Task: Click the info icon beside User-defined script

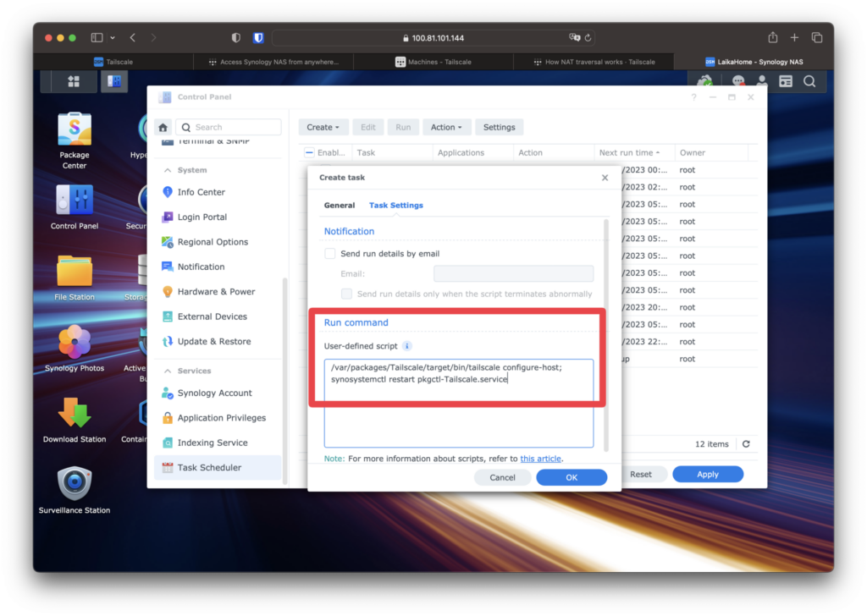Action: 407,346
